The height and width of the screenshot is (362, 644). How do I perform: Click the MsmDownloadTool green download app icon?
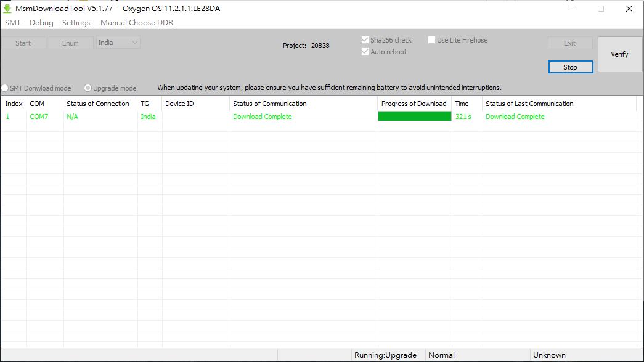[7, 9]
